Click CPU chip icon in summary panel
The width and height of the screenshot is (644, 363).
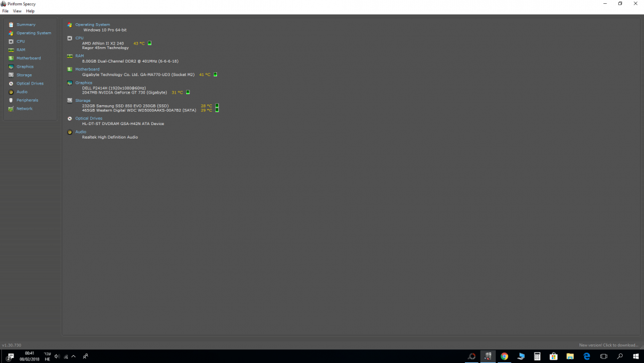click(70, 38)
